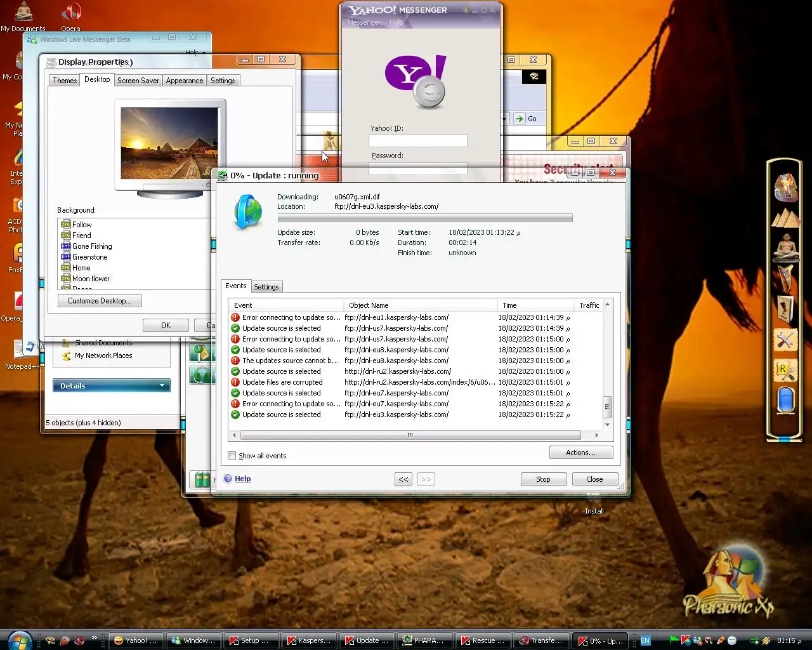Expand the Details panel chevron
This screenshot has height=650, width=812.
[x=162, y=385]
